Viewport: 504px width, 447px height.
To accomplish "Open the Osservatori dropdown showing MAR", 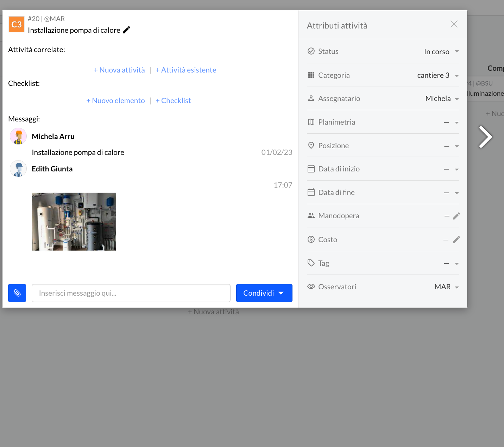I will 446,287.
